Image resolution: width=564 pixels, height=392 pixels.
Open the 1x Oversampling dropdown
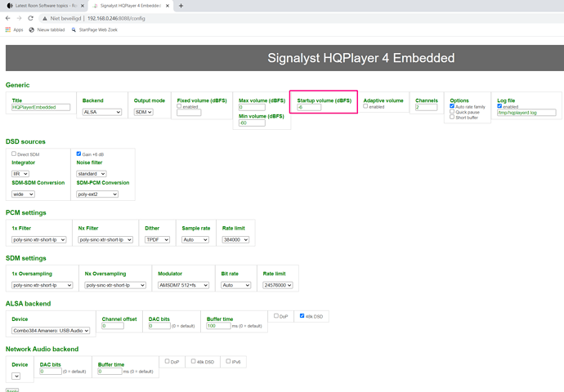pyautogui.click(x=42, y=285)
